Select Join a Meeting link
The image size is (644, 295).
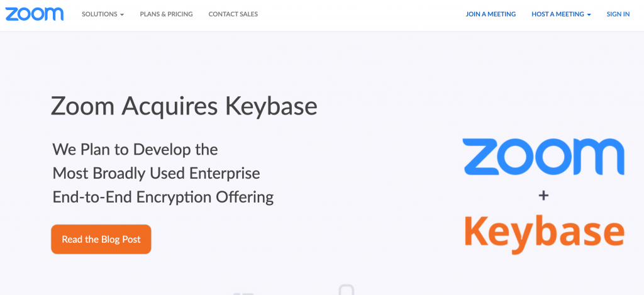click(x=491, y=14)
